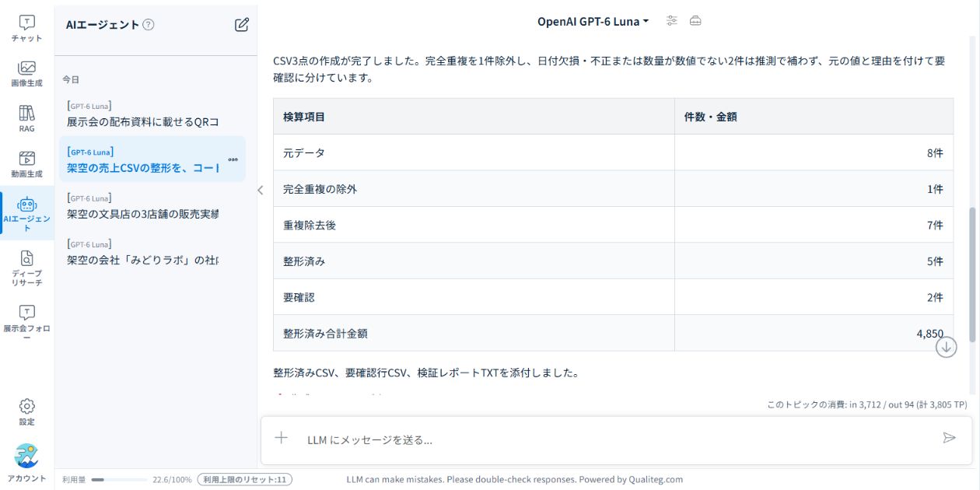
Task: Click the 整形済み table cell
Action: pos(474,261)
